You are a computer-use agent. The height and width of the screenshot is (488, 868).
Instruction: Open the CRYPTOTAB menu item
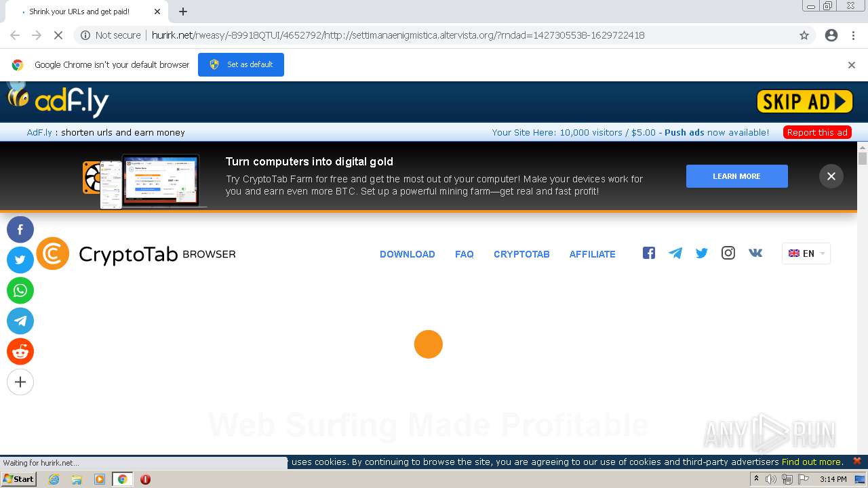[521, 254]
